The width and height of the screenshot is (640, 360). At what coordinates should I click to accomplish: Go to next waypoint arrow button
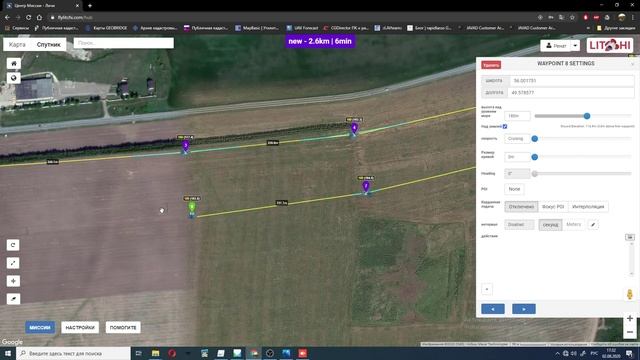[x=524, y=309]
